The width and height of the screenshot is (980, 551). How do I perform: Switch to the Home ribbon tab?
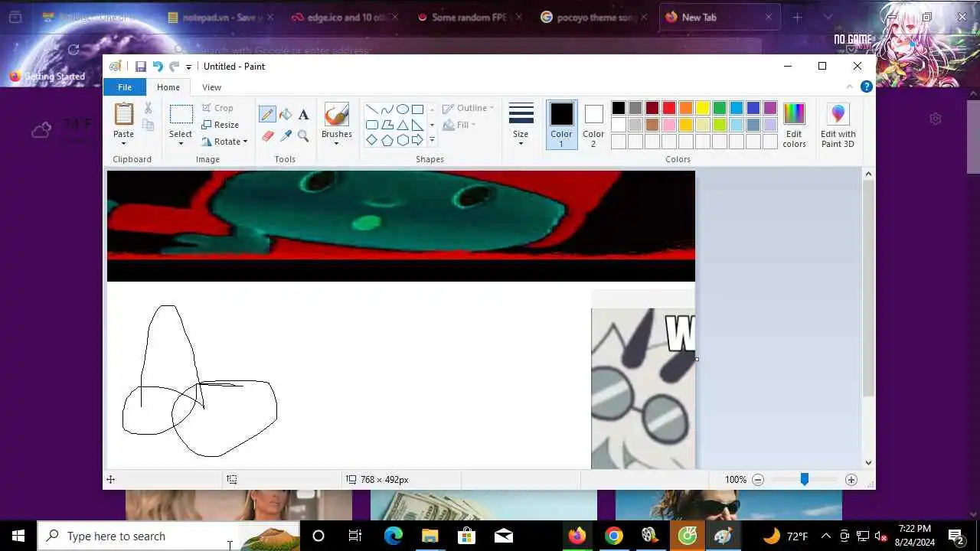click(168, 87)
